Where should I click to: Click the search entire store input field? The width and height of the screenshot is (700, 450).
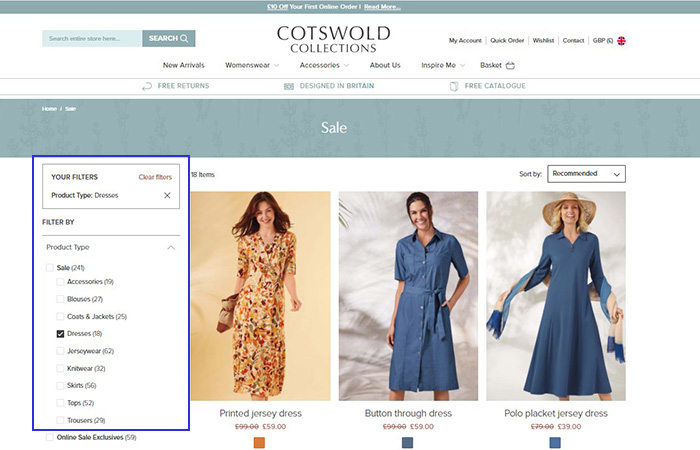point(92,38)
